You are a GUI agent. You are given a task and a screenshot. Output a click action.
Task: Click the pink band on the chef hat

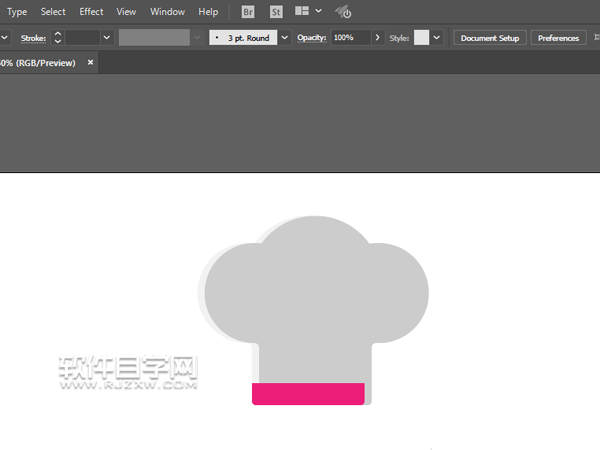(x=307, y=394)
